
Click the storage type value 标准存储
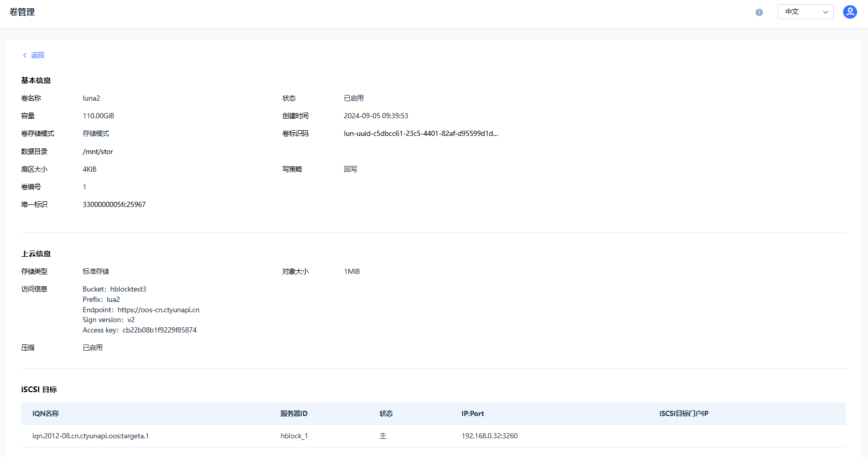tap(96, 271)
